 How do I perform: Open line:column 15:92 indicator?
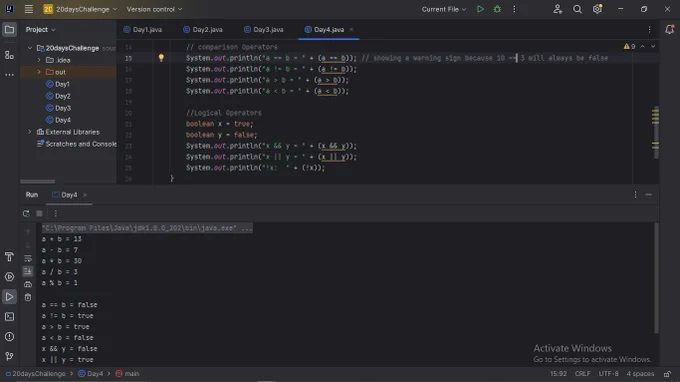point(558,374)
